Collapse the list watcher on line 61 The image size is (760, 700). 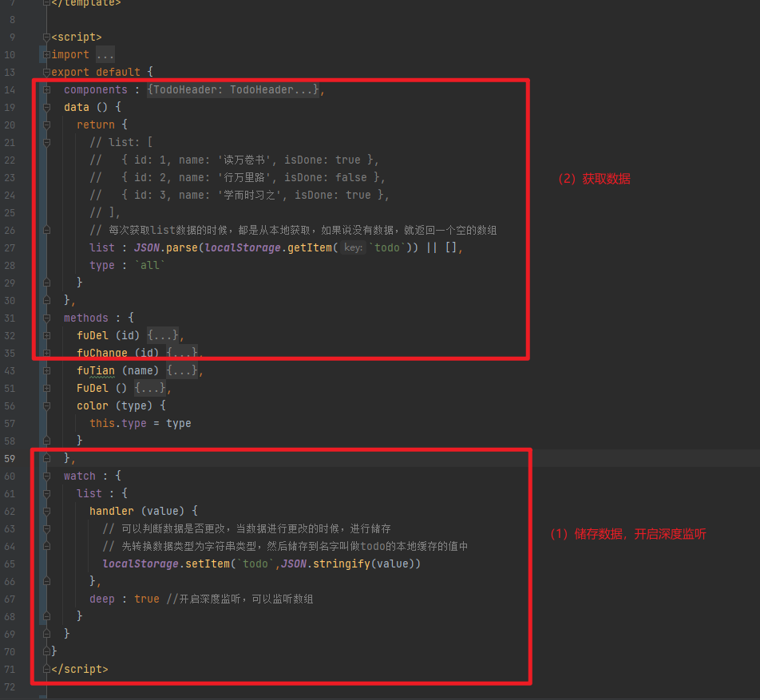coord(46,493)
